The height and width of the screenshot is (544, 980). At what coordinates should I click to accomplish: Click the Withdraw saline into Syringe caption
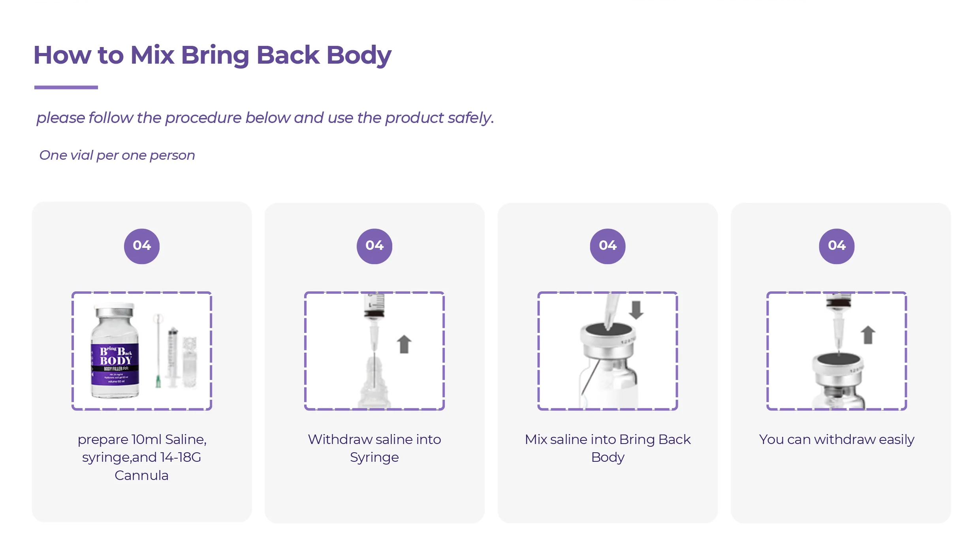374,448
